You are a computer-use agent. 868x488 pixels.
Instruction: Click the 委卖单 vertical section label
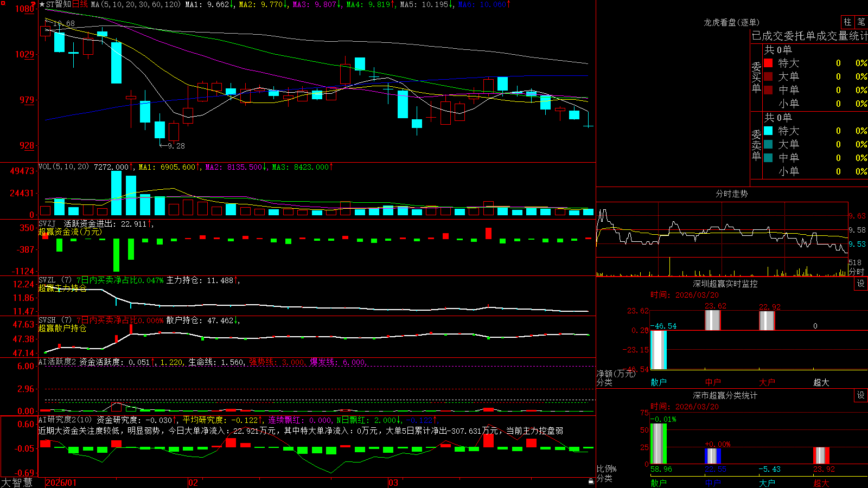tap(756, 145)
